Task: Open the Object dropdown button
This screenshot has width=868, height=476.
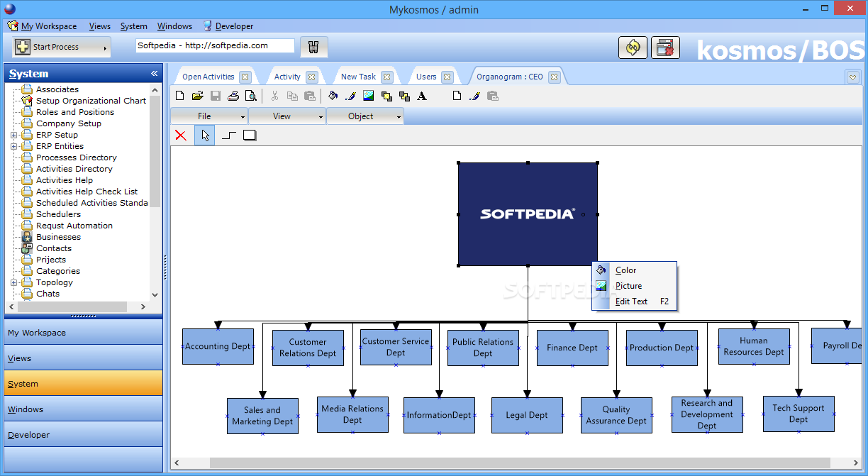Action: pyautogui.click(x=365, y=116)
